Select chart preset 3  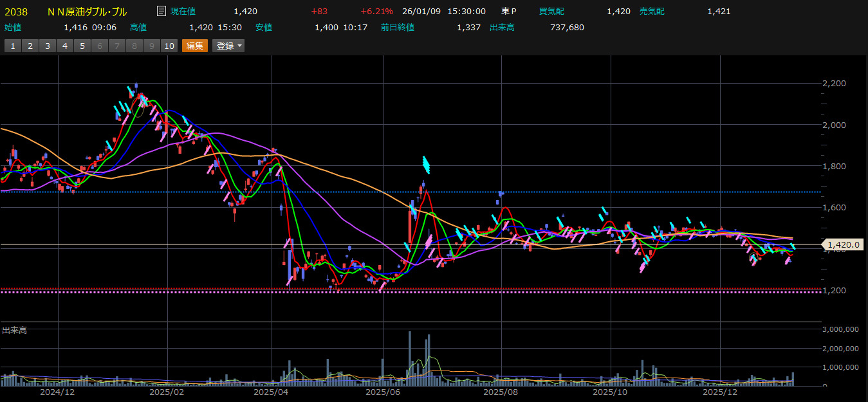coord(48,46)
